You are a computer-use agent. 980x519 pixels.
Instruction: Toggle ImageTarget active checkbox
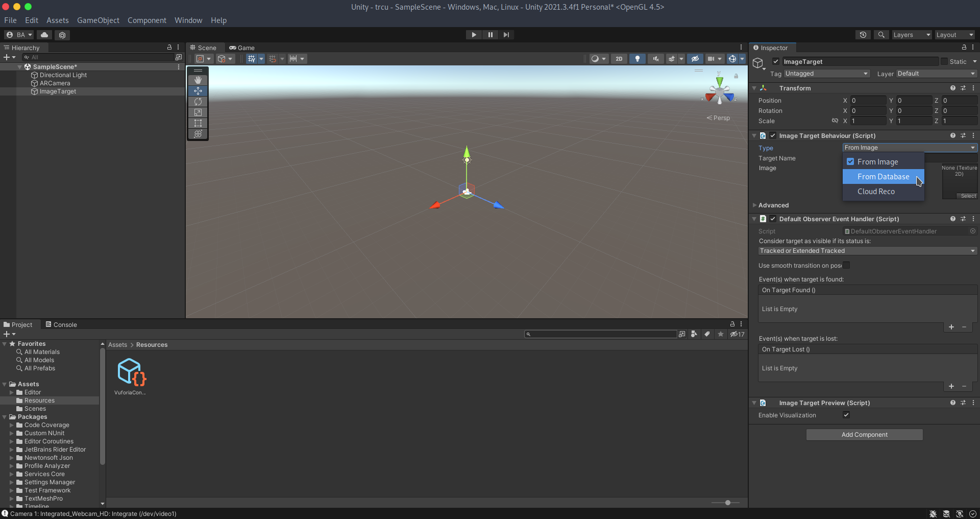point(776,61)
